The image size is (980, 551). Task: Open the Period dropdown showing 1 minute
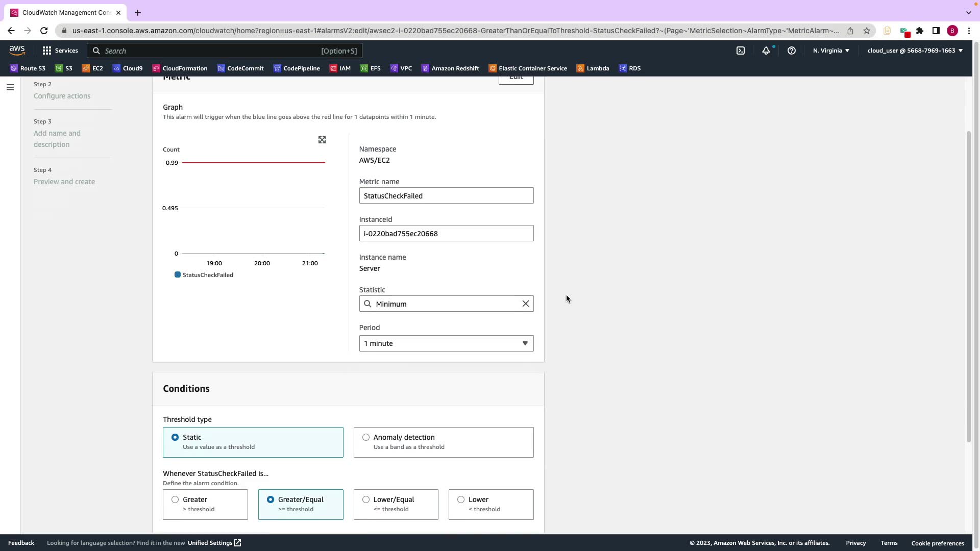click(446, 343)
